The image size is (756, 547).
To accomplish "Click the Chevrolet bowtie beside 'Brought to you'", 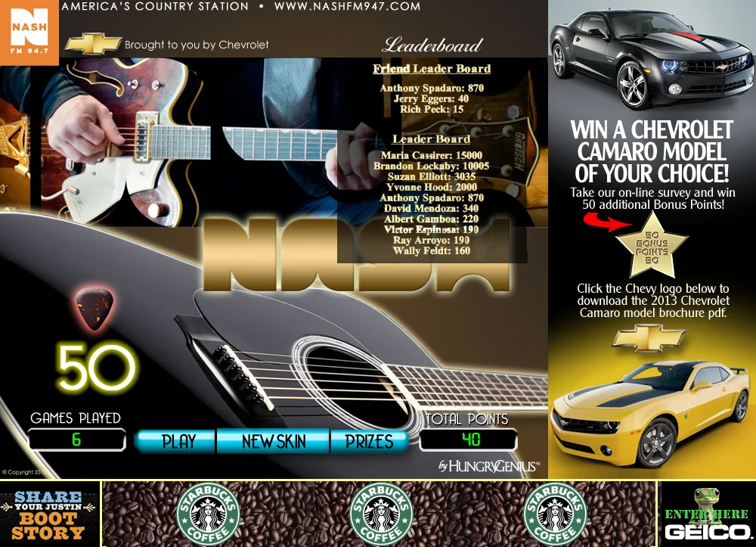I will [x=93, y=45].
